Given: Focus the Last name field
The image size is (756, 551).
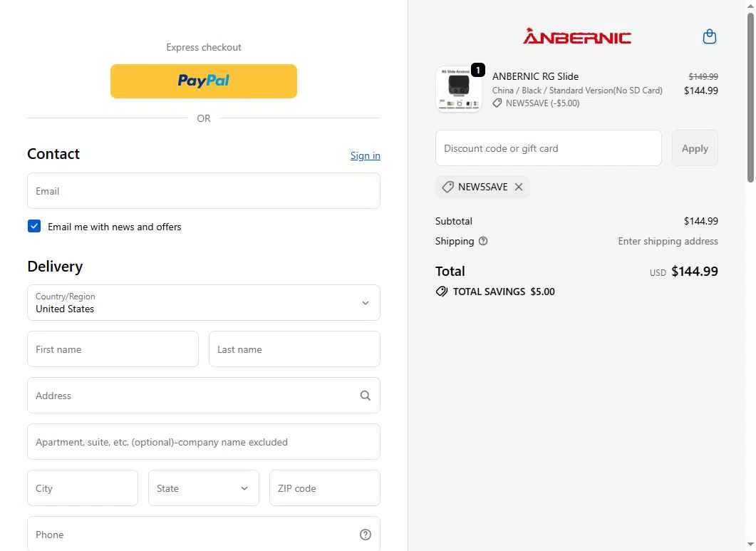Looking at the screenshot, I should pos(294,349).
